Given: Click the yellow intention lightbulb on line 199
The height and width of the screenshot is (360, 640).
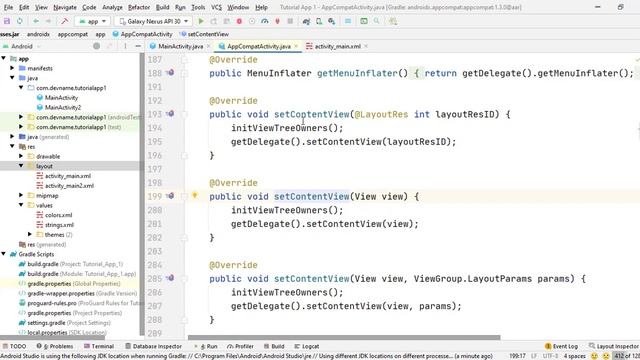Looking at the screenshot, I should coord(195,196).
